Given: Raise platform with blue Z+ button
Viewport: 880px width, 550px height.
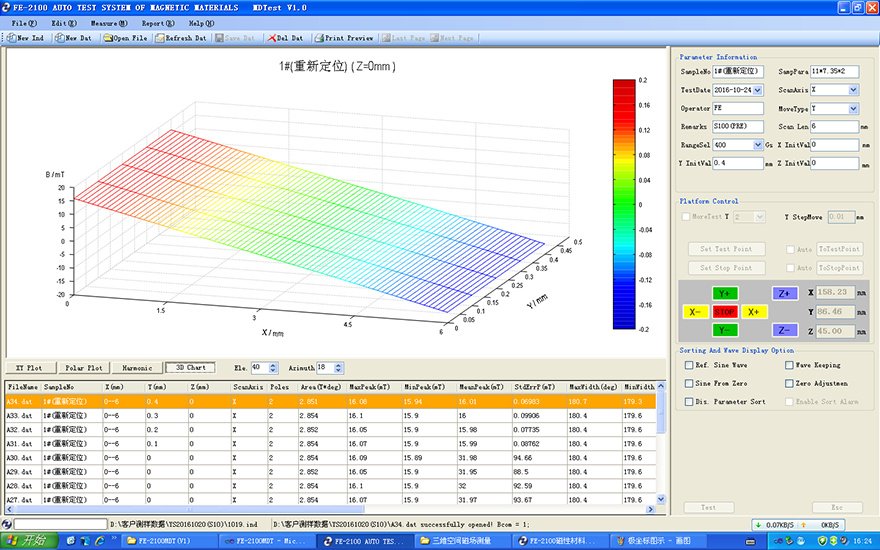Looking at the screenshot, I should point(785,294).
